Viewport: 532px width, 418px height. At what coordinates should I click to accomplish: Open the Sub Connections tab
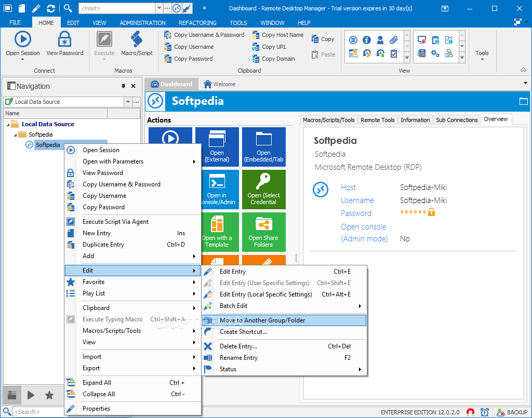pyautogui.click(x=456, y=119)
